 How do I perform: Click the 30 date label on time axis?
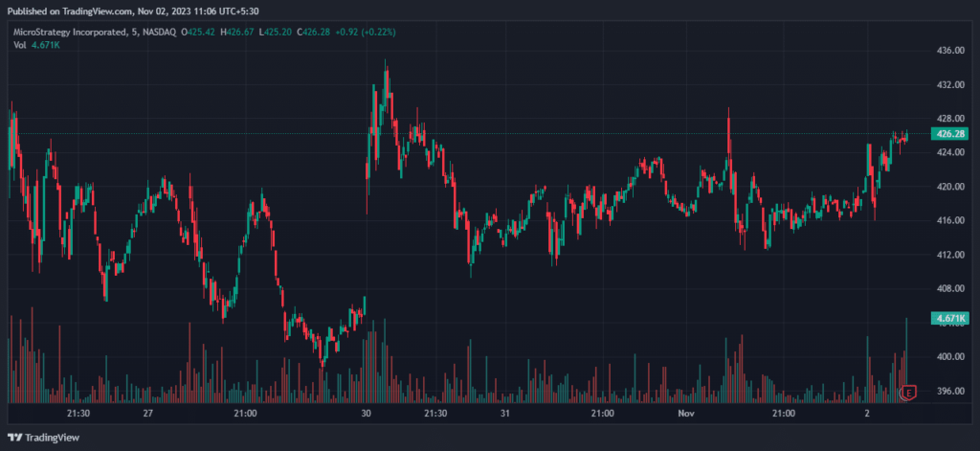click(367, 414)
